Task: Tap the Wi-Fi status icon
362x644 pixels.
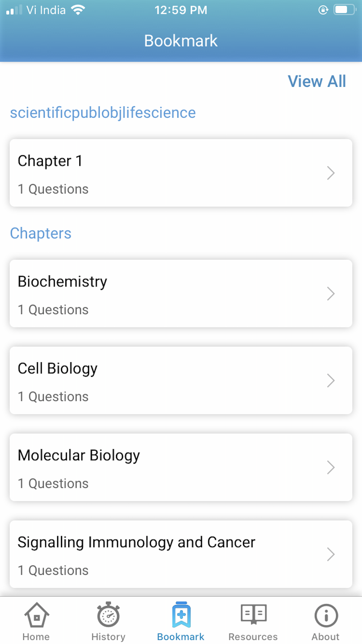Action: pyautogui.click(x=78, y=10)
